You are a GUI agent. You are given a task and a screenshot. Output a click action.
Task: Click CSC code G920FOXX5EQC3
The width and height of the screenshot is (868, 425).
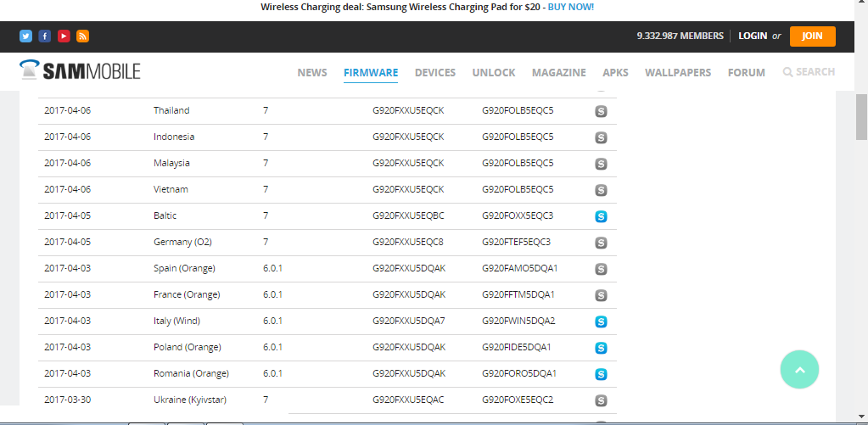518,215
